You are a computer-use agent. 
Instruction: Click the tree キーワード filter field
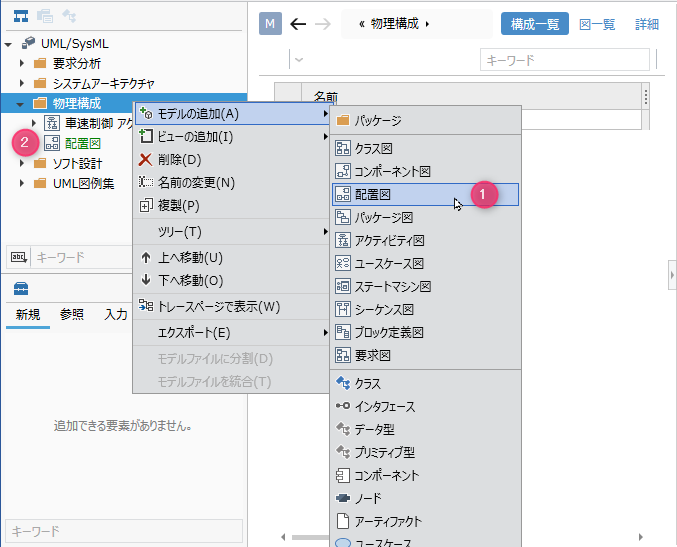82,258
